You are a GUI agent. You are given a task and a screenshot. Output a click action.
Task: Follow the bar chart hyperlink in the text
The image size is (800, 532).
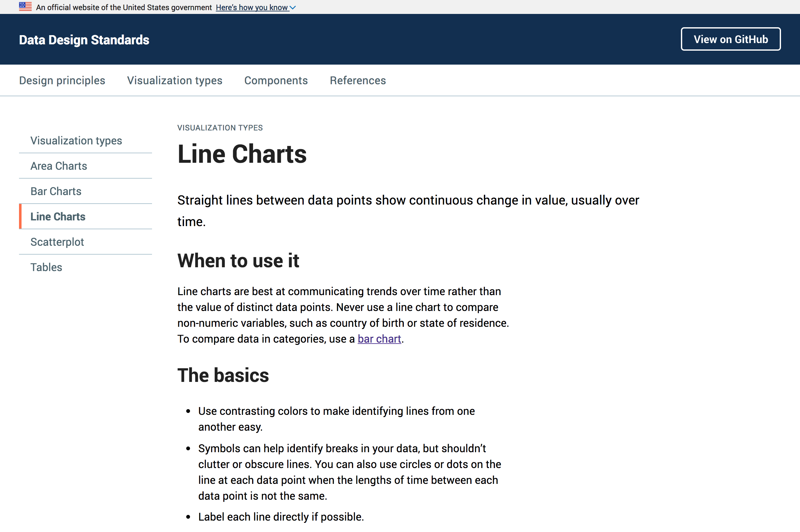[x=379, y=339]
